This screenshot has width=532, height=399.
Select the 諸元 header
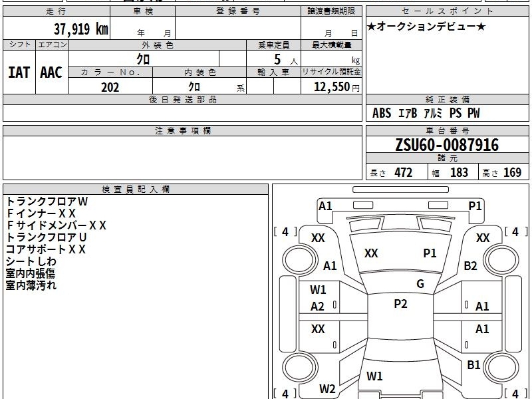(447, 158)
